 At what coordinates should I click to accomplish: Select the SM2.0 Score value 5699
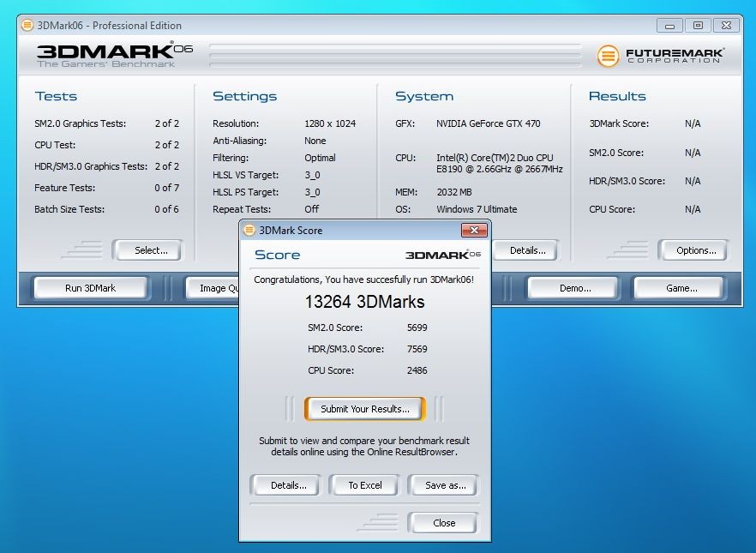[417, 328]
